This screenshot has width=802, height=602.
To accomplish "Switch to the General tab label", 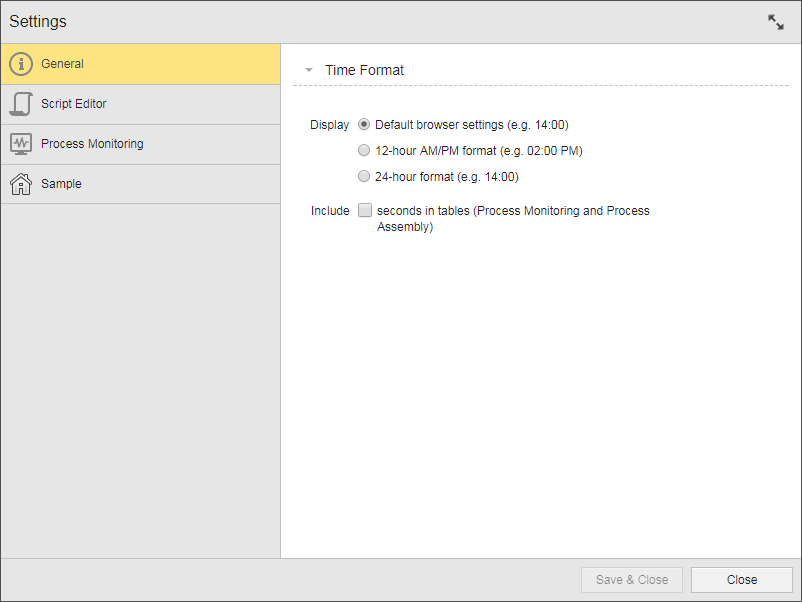I will (x=62, y=64).
